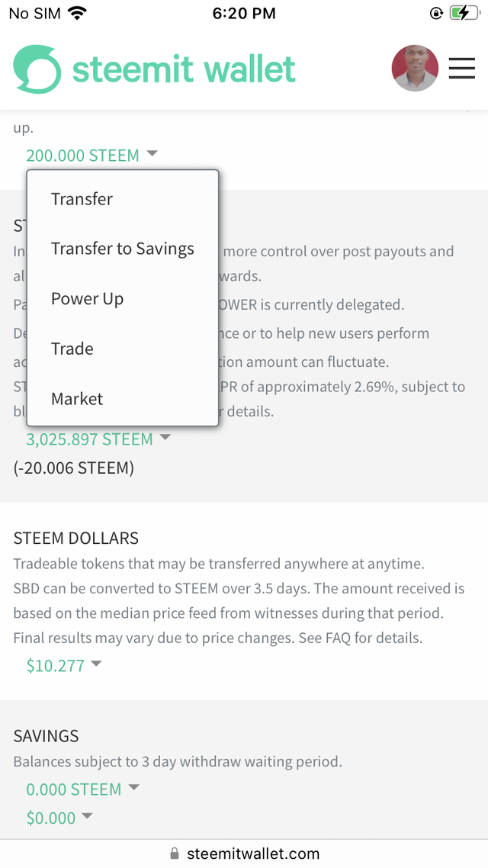Tap the rotation lock status icon
This screenshot has height=868, width=488.
pos(436,13)
